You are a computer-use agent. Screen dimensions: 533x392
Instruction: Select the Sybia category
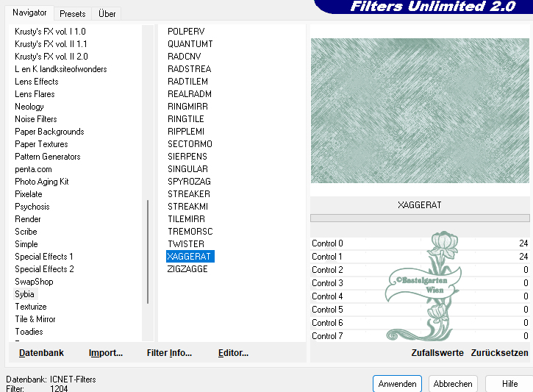(x=24, y=294)
